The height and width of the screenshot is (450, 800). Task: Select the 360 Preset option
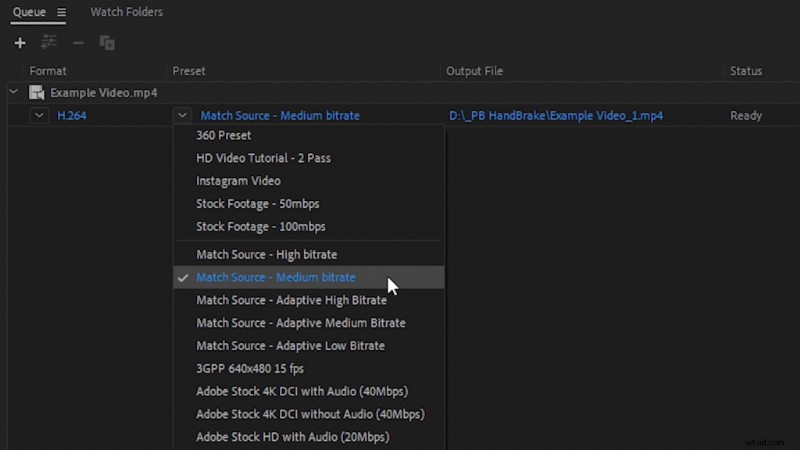pyautogui.click(x=309, y=136)
